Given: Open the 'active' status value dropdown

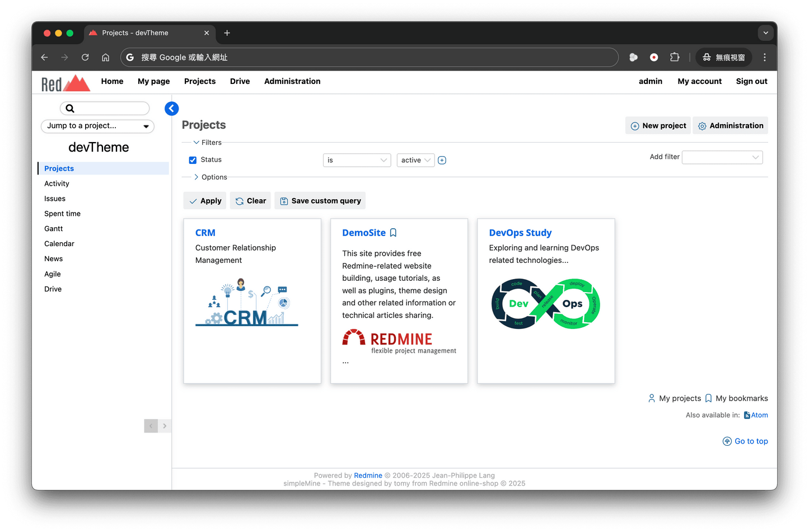Looking at the screenshot, I should click(x=415, y=161).
